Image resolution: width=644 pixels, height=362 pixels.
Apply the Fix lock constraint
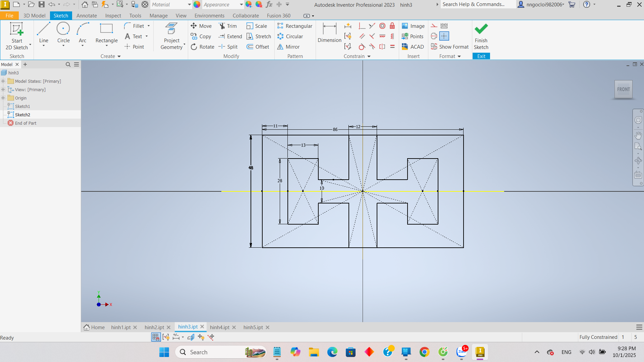click(x=392, y=26)
